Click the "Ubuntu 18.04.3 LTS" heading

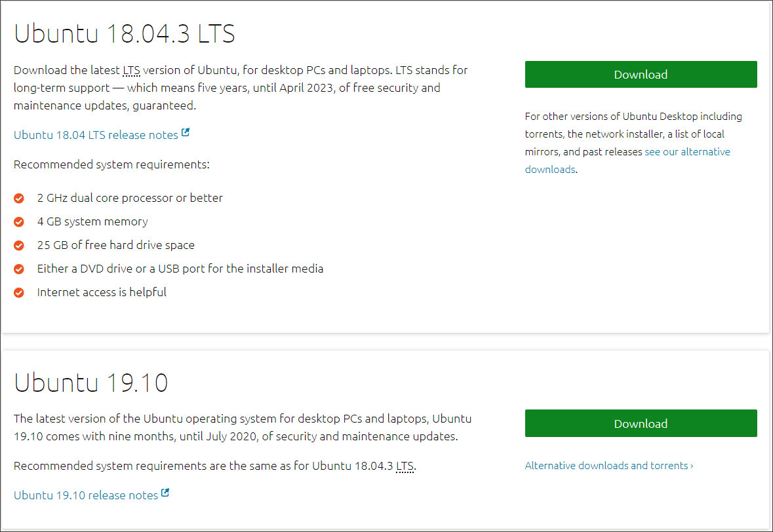click(x=124, y=33)
